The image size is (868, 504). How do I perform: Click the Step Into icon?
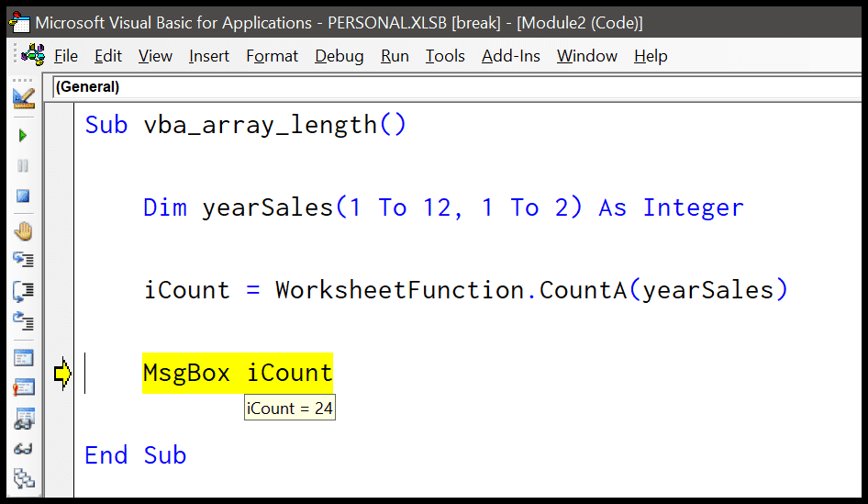click(x=23, y=259)
